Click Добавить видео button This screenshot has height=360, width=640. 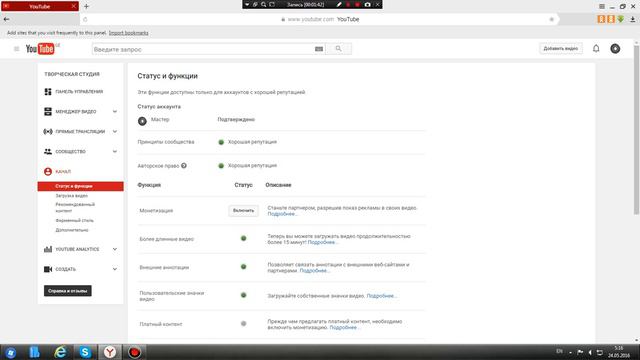561,49
